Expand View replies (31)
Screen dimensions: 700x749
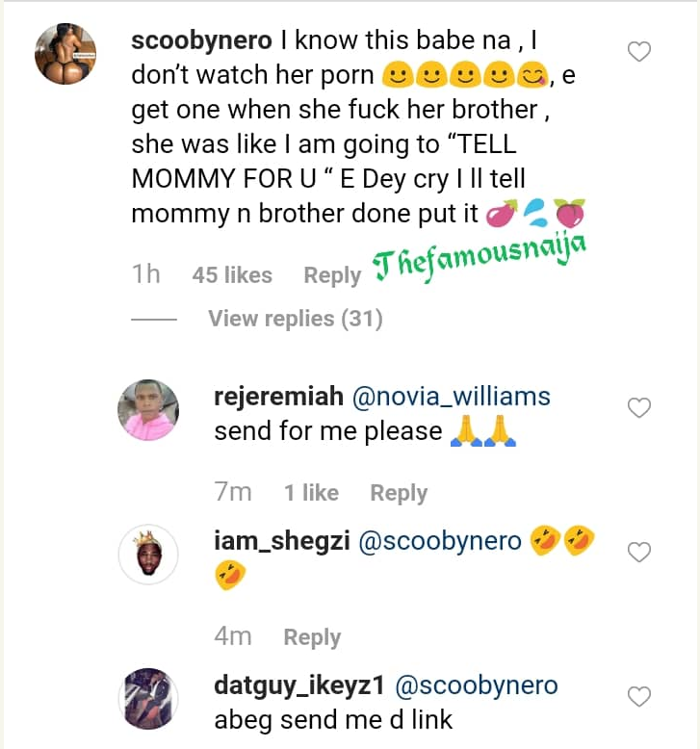295,319
